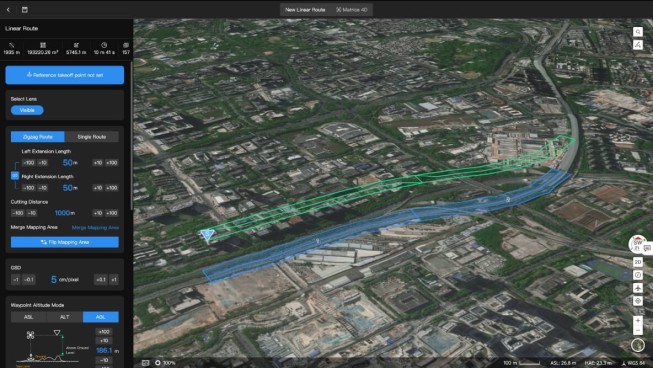Image resolution: width=653 pixels, height=368 pixels.
Task: Click the 100% indicator in status bar
Action: (165, 363)
